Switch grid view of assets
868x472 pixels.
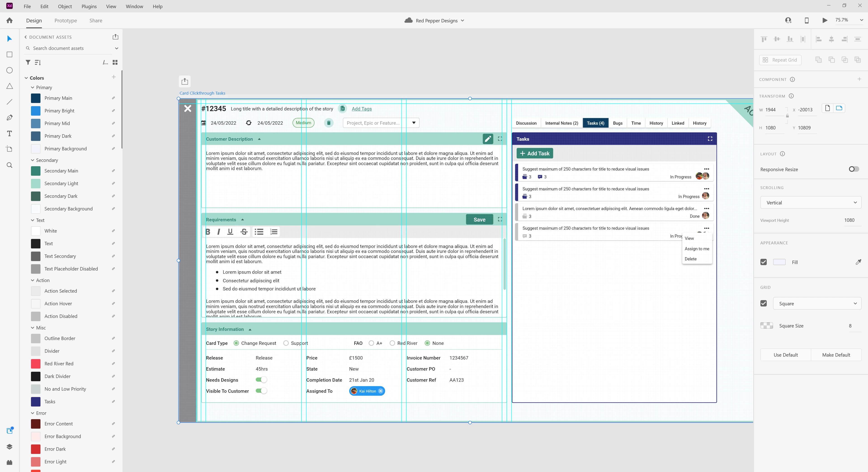tap(115, 62)
